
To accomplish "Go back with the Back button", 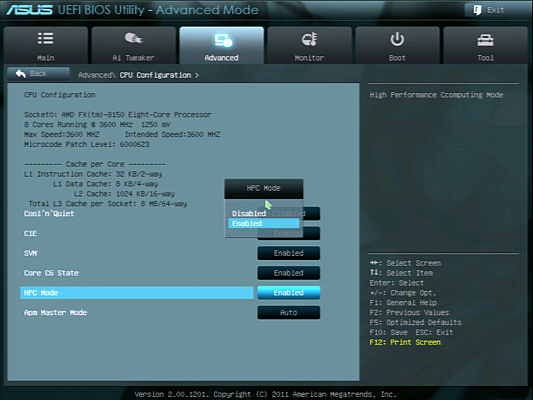I will [38, 74].
